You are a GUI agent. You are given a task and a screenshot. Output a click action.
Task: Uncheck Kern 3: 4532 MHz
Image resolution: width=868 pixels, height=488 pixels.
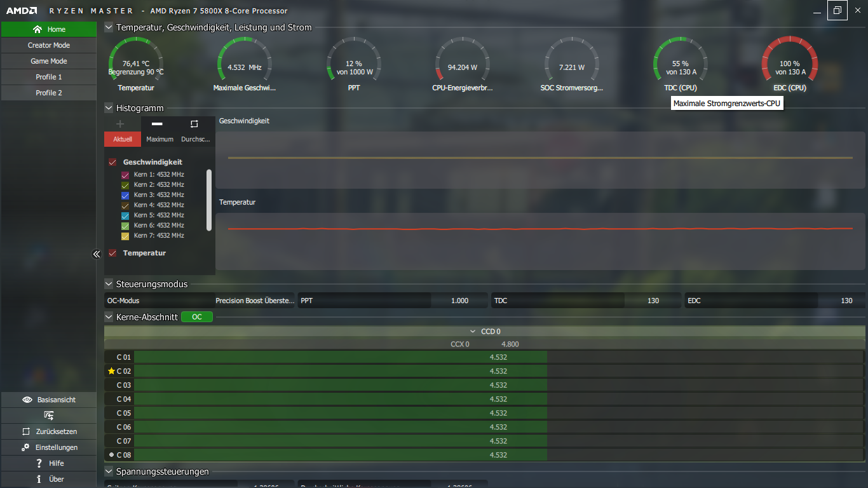tap(125, 195)
